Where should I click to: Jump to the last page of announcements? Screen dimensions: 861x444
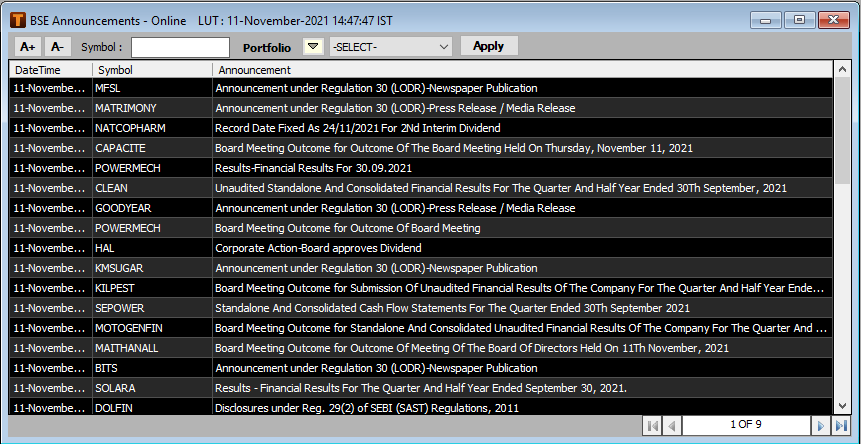point(840,425)
